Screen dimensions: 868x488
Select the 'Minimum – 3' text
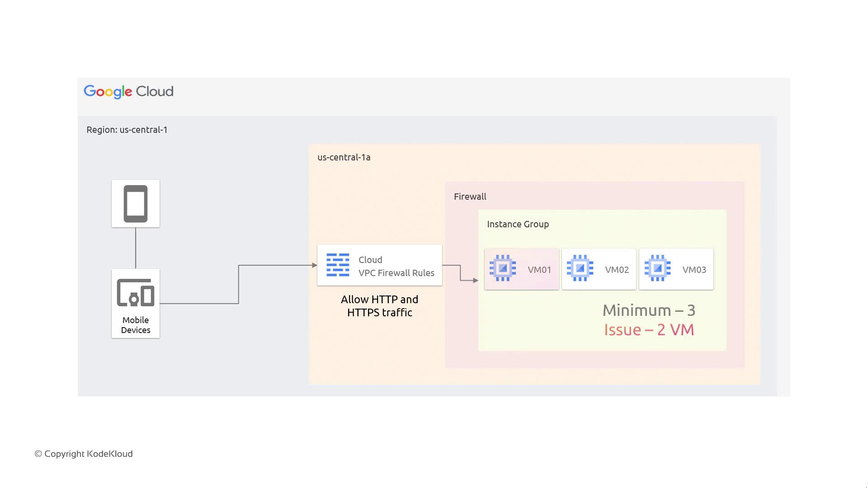pos(649,310)
